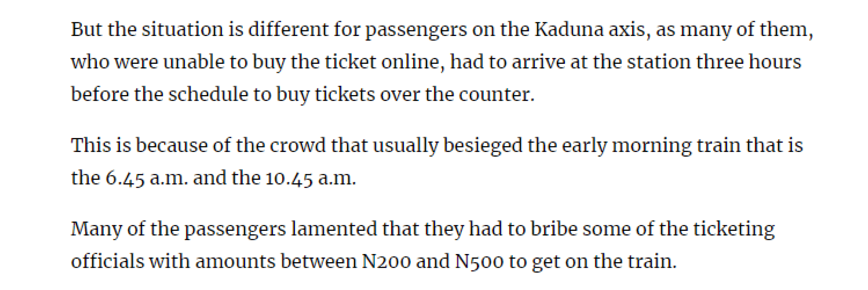Click the word 'officials'
The width and height of the screenshot is (868, 290).
(x=107, y=261)
